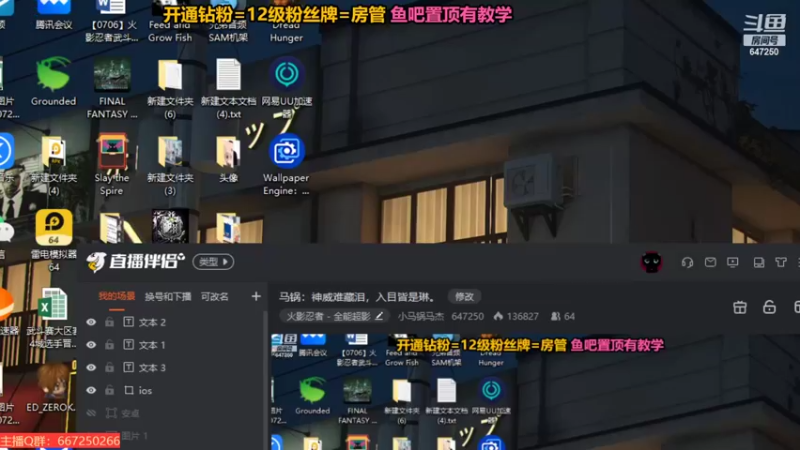Image resolution: width=800 pixels, height=450 pixels.
Task: Click the room number 647250 in info bar
Action: click(467, 316)
